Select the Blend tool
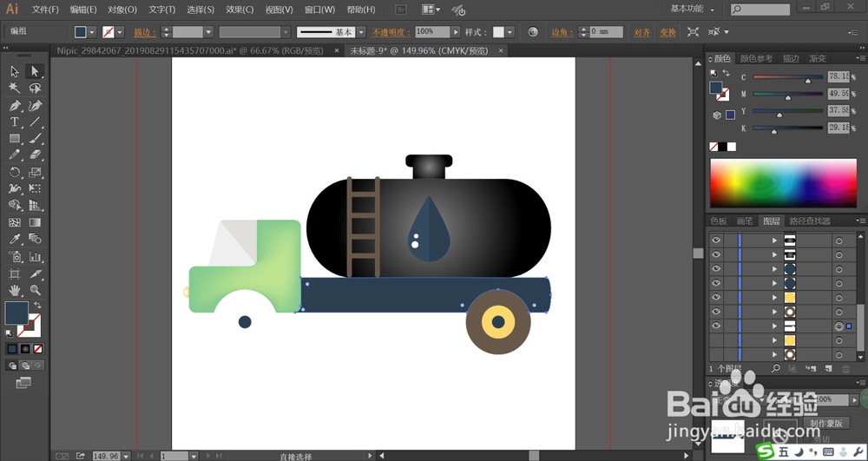Image resolution: width=868 pixels, height=461 pixels. [x=35, y=239]
